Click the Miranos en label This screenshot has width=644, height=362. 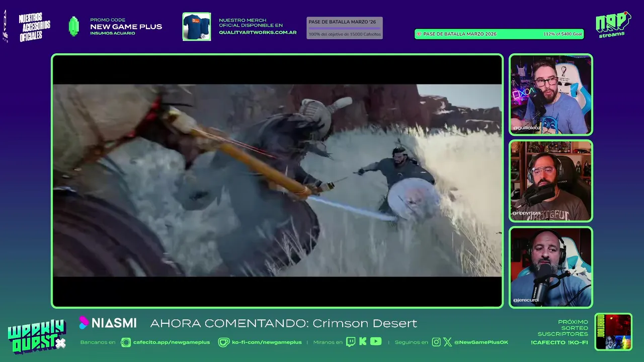coord(328,342)
